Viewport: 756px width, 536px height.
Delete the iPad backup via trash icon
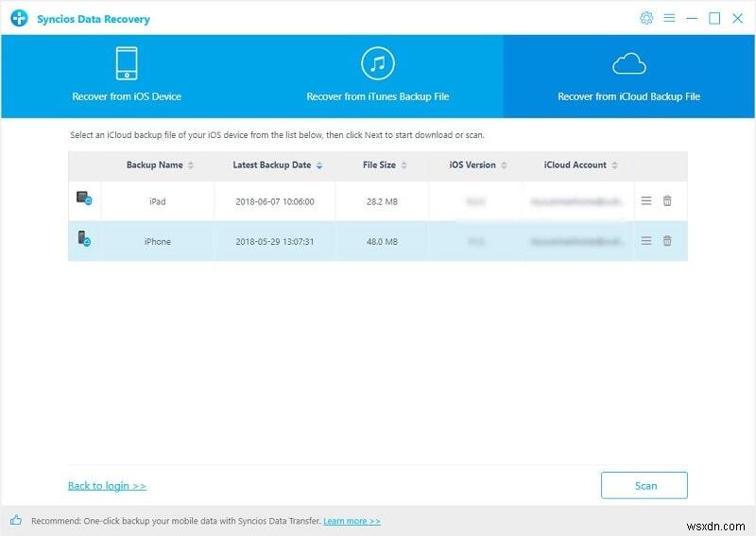tap(667, 200)
